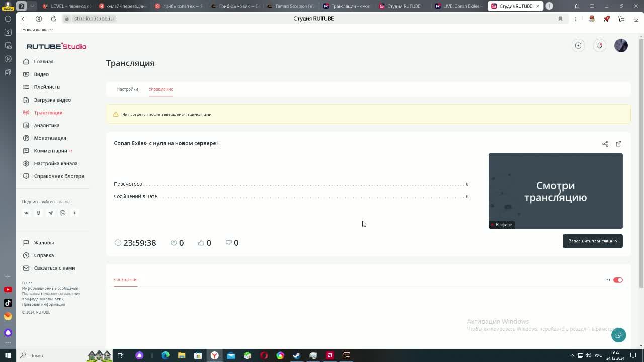Image resolution: width=644 pixels, height=362 pixels.
Task: Open the Конфиденциальность link
Action: pyautogui.click(x=42, y=299)
